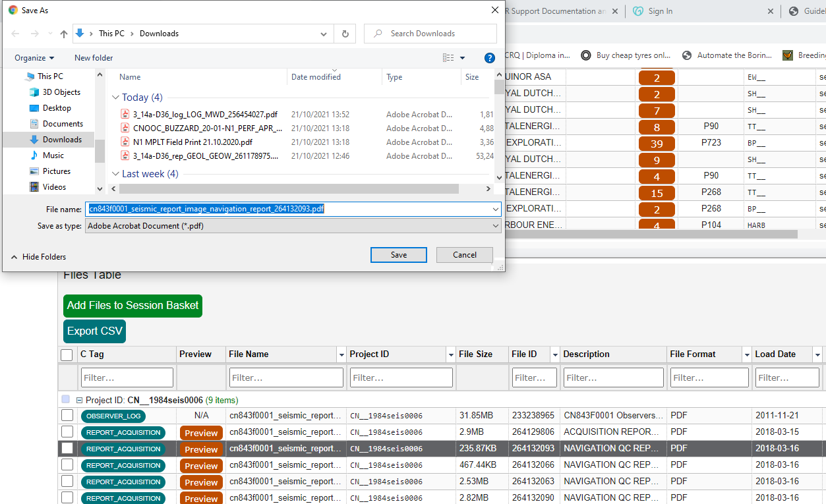Close the R Support Documentation browser tab
Screen dimensions: 826x504
tap(615, 11)
